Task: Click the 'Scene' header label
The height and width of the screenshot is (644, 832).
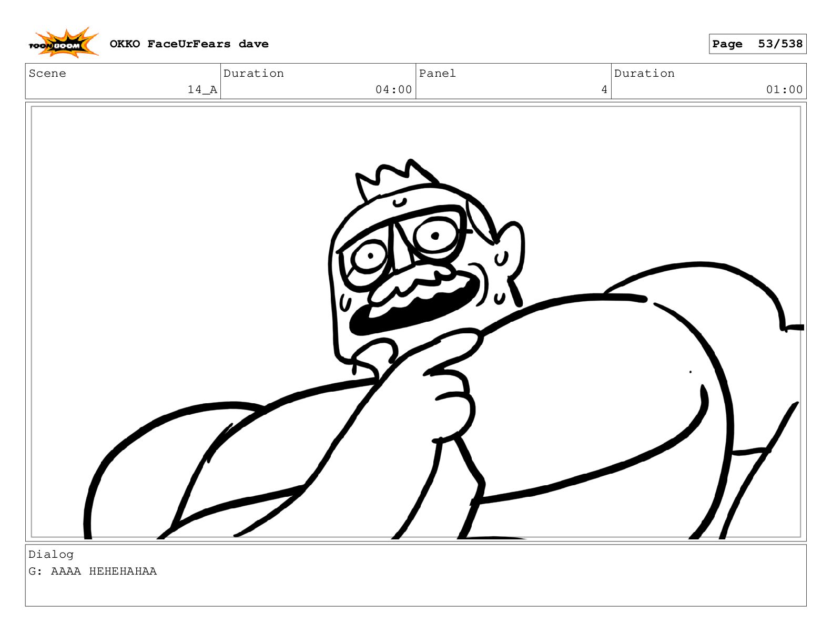Action: click(47, 74)
